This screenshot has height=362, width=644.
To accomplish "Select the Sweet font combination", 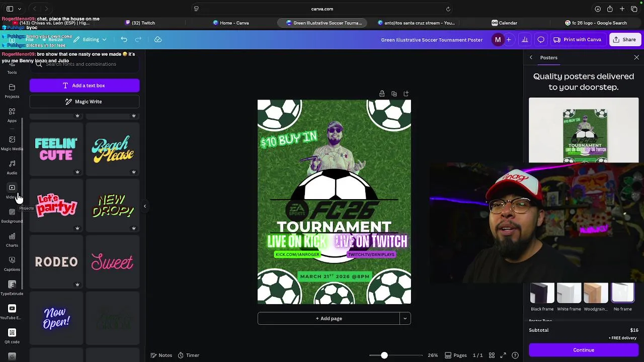I will [x=113, y=262].
